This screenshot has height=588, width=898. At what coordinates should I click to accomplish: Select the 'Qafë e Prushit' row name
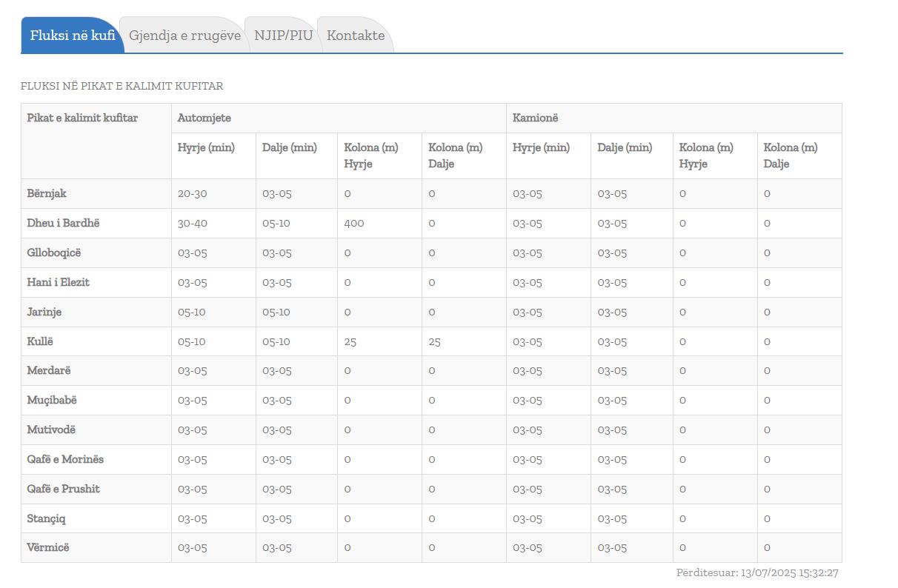64,489
